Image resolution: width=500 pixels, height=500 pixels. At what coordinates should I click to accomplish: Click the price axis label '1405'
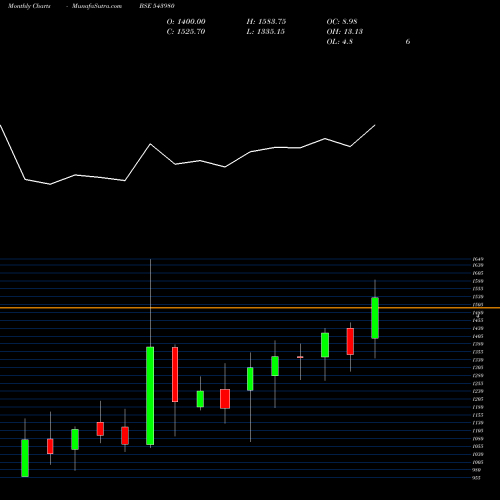(478, 336)
